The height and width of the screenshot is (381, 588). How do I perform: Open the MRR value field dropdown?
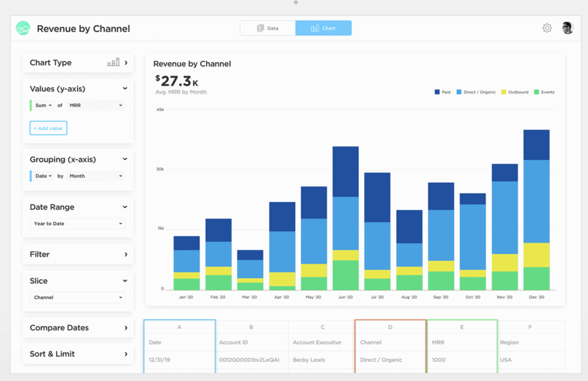96,106
